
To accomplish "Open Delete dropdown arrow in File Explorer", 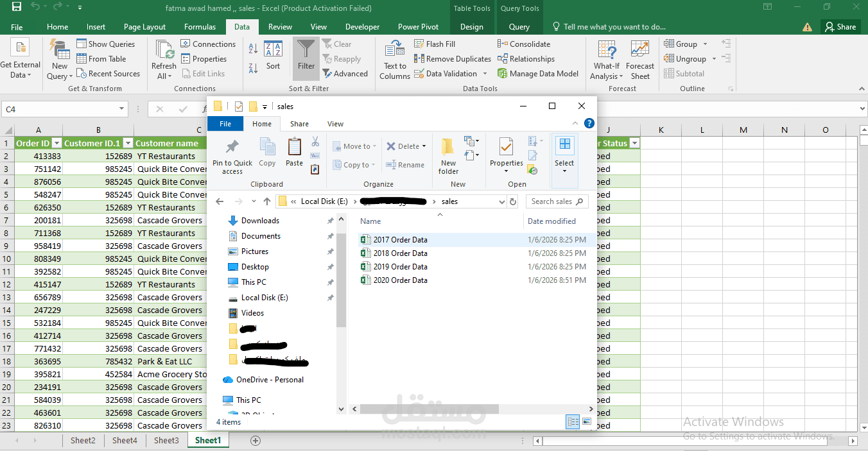I will tap(424, 146).
